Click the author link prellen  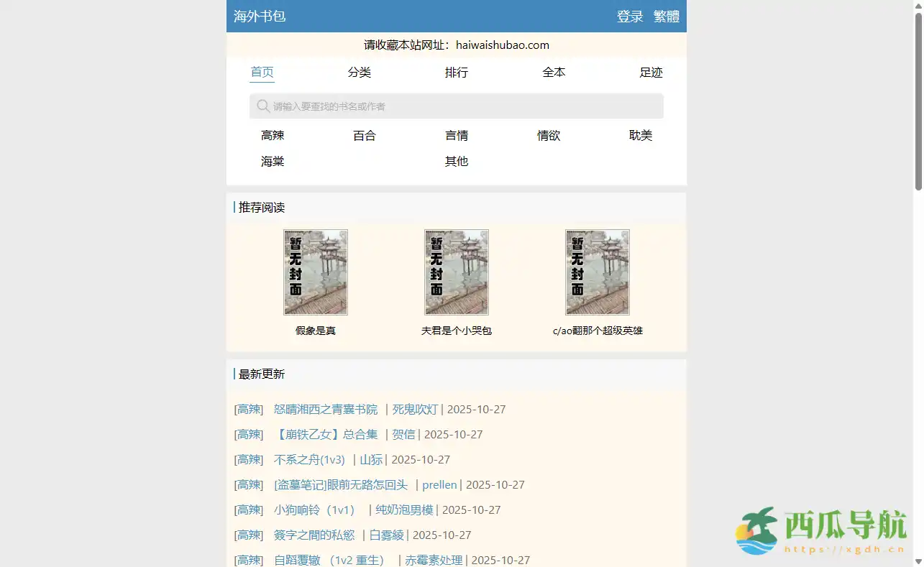[439, 484]
